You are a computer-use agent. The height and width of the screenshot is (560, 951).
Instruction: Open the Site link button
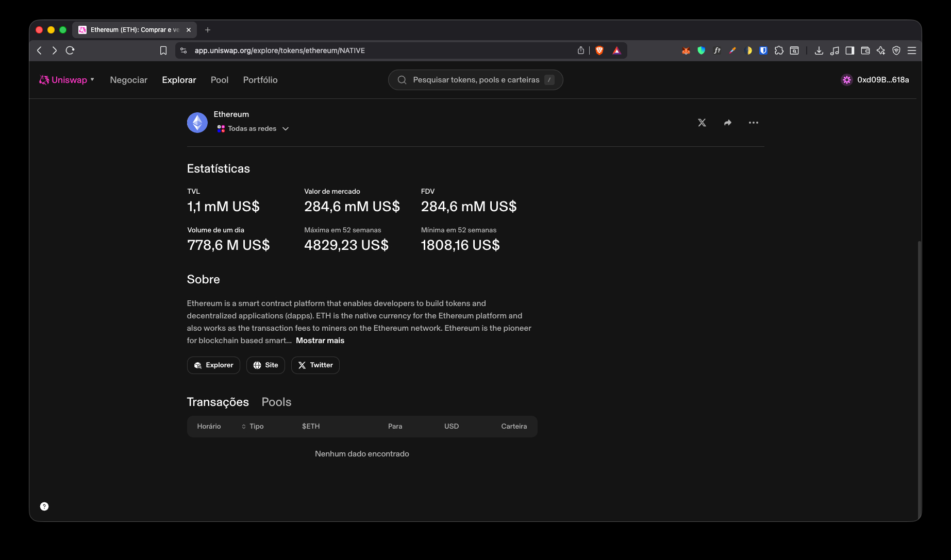click(x=265, y=365)
